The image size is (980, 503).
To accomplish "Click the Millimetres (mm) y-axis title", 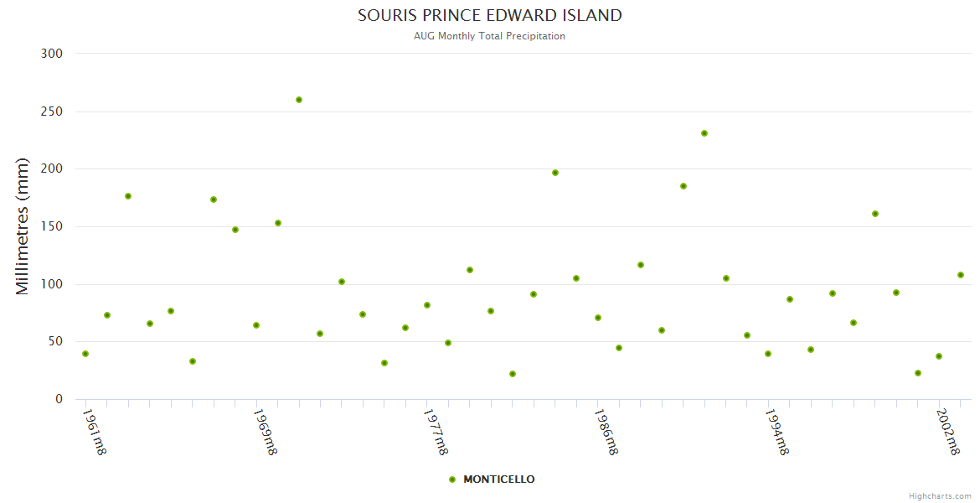I will point(23,226).
